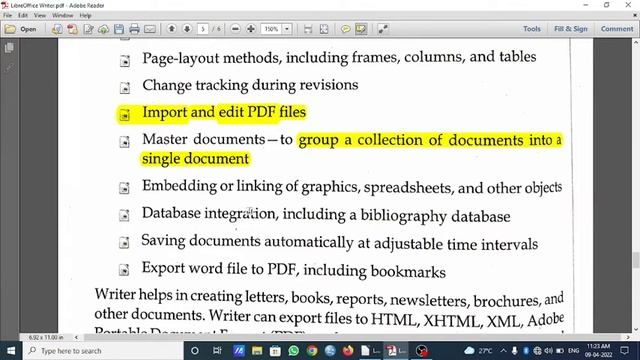The height and width of the screenshot is (360, 640).
Task: Select the highlight text tool
Action: pos(361,29)
